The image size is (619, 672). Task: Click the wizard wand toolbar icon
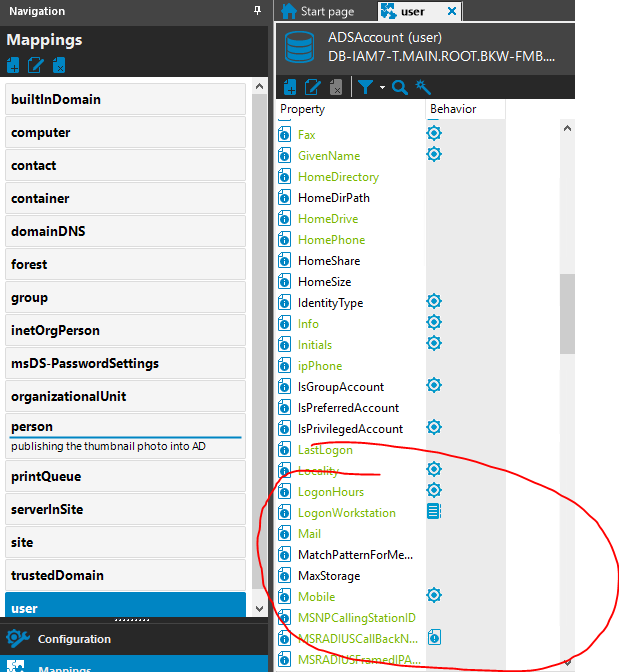pyautogui.click(x=423, y=87)
